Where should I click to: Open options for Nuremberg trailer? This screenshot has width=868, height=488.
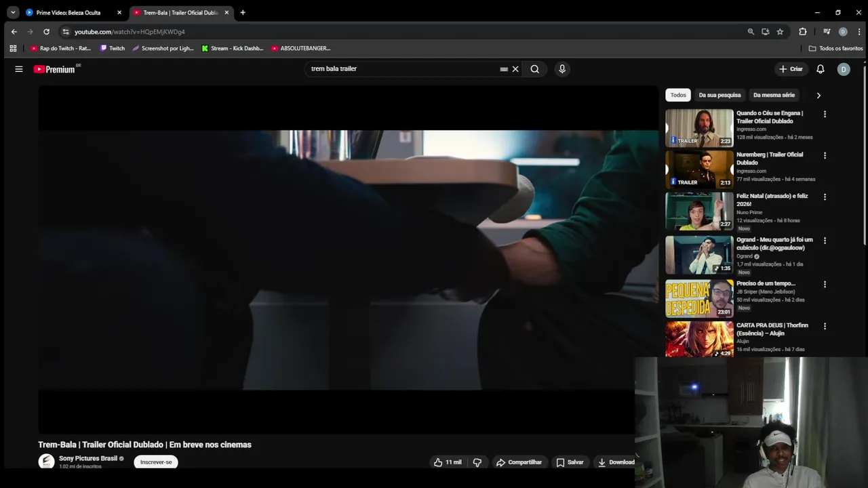pos(825,156)
